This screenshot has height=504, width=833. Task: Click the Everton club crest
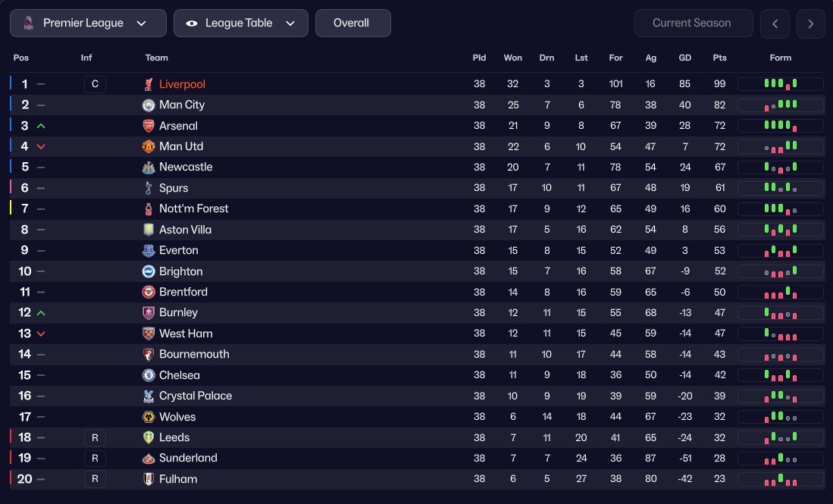149,251
